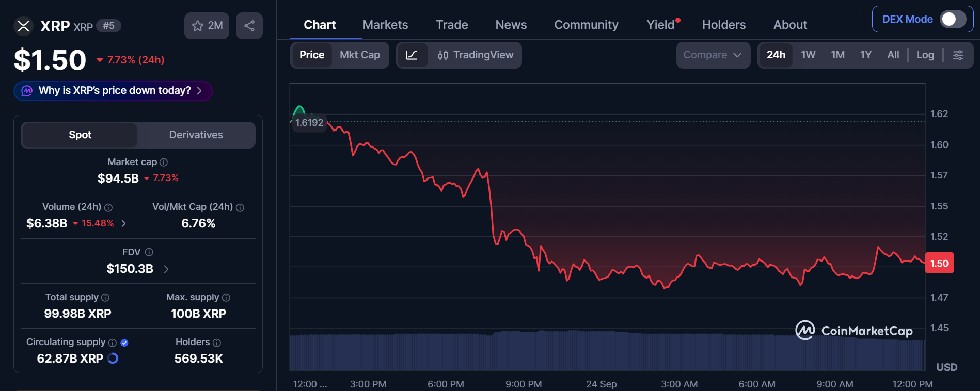Open the Compare dropdown
The image size is (980, 391).
pyautogui.click(x=713, y=55)
